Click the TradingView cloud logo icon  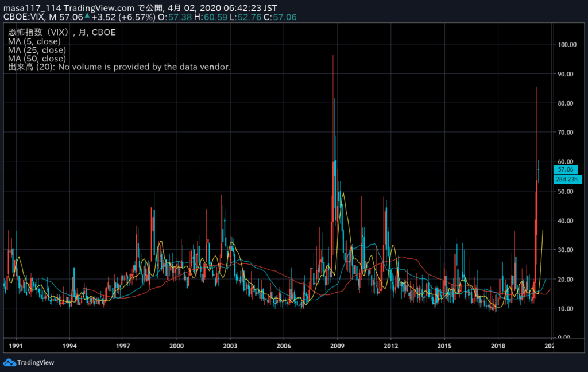(x=10, y=362)
